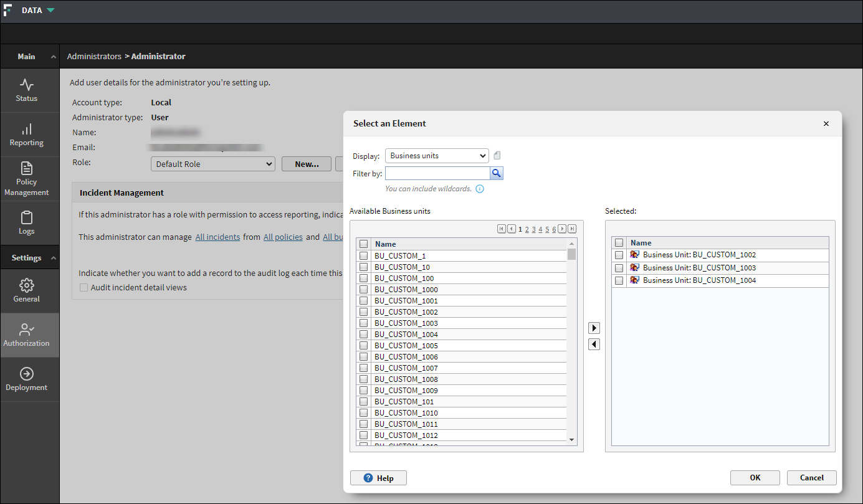Open the DATA dropdown arrow in top bar
This screenshot has width=863, height=504.
[x=50, y=11]
